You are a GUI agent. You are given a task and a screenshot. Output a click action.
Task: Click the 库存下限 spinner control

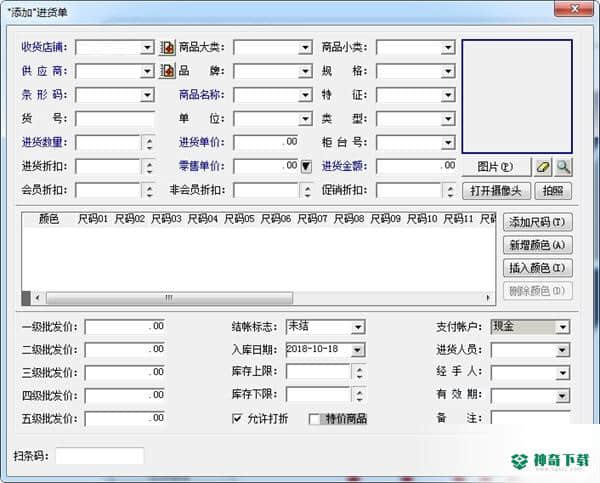tap(359, 395)
